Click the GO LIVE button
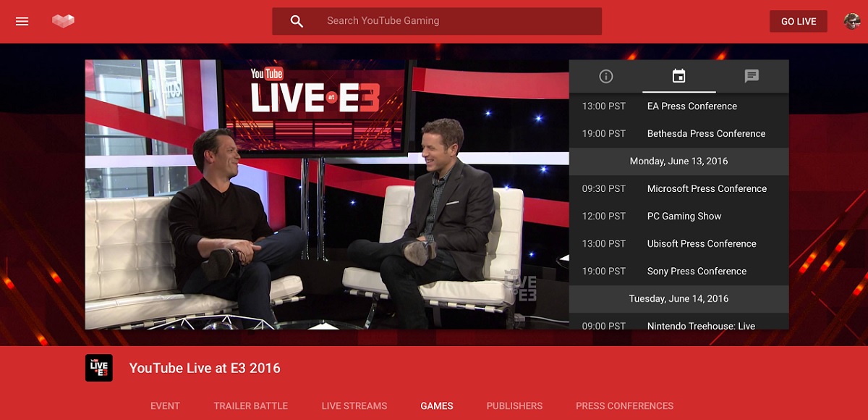The image size is (868, 420). click(x=799, y=21)
